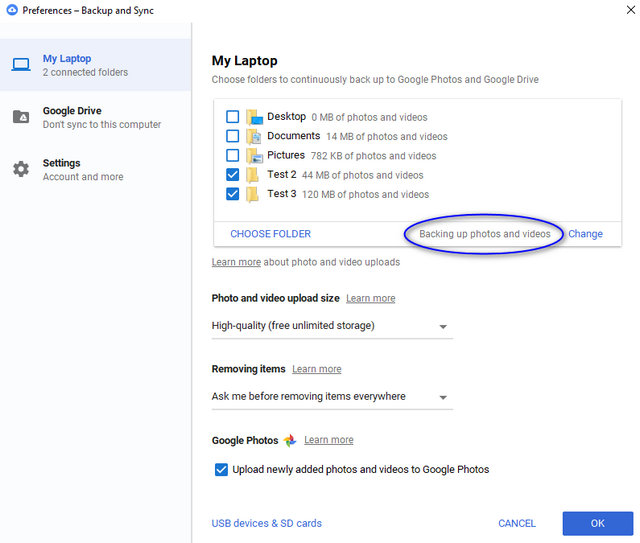
Task: Click the Google Photos pinwheel icon
Action: coord(290,440)
